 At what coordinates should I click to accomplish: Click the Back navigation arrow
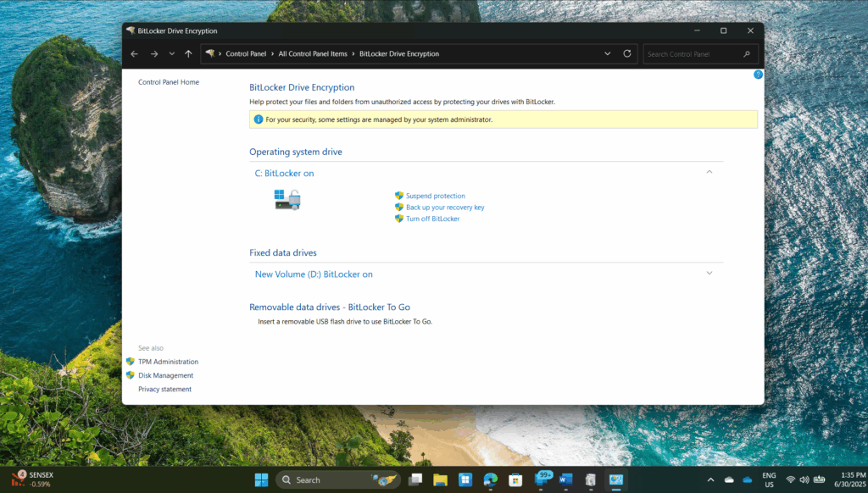pyautogui.click(x=134, y=53)
